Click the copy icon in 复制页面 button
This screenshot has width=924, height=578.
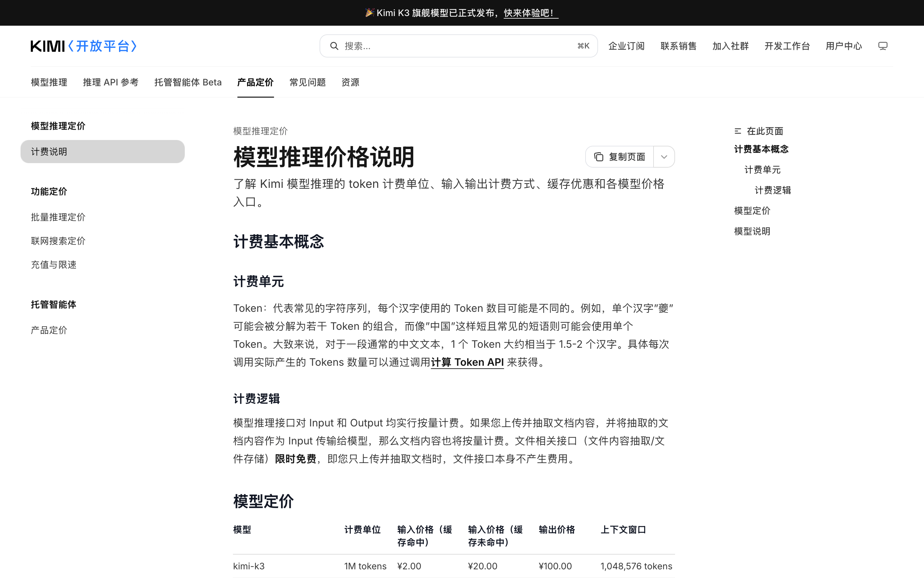click(x=599, y=157)
